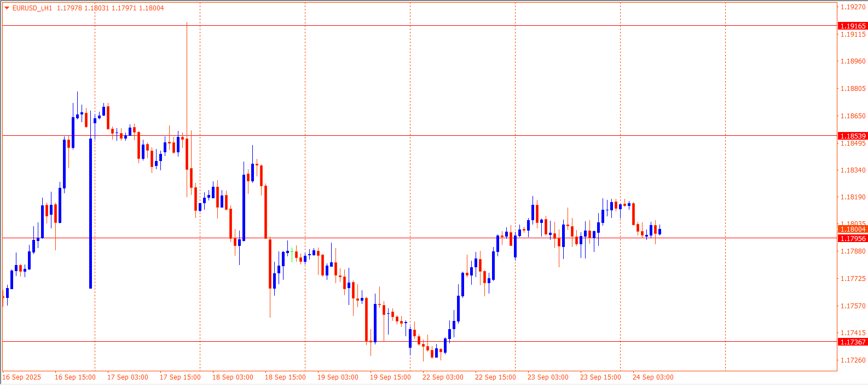Viewport: 868px width, 385px height.
Task: Select the red 1.17956 price label
Action: click(x=853, y=238)
